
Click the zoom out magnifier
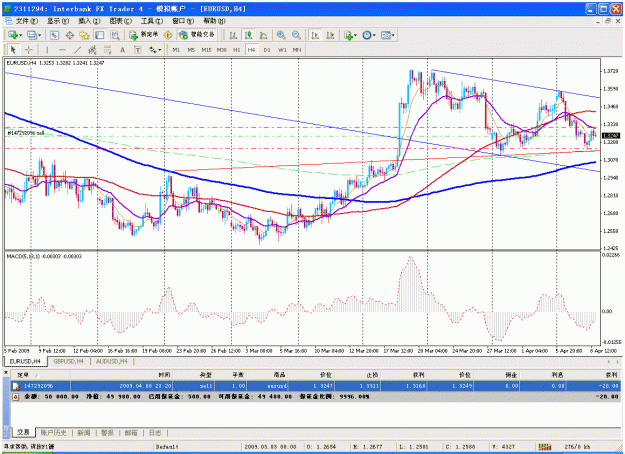click(x=296, y=35)
